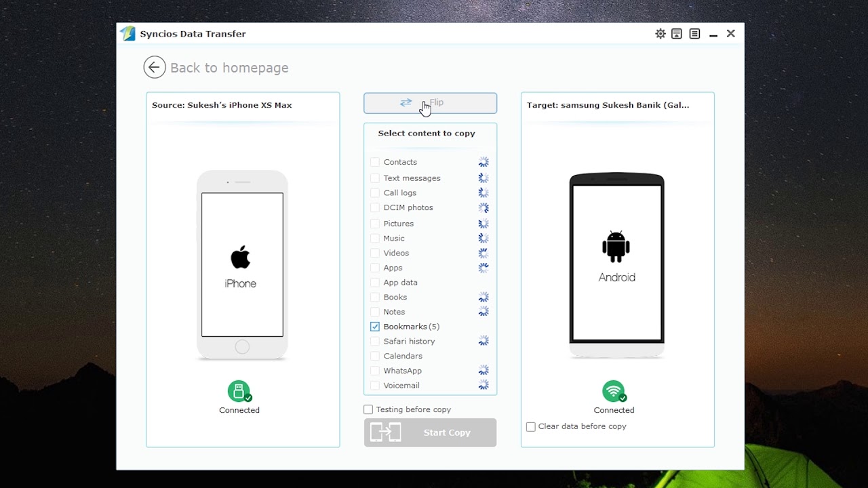Click the 'Pictures' label
This screenshot has width=868, height=488.
click(x=399, y=224)
